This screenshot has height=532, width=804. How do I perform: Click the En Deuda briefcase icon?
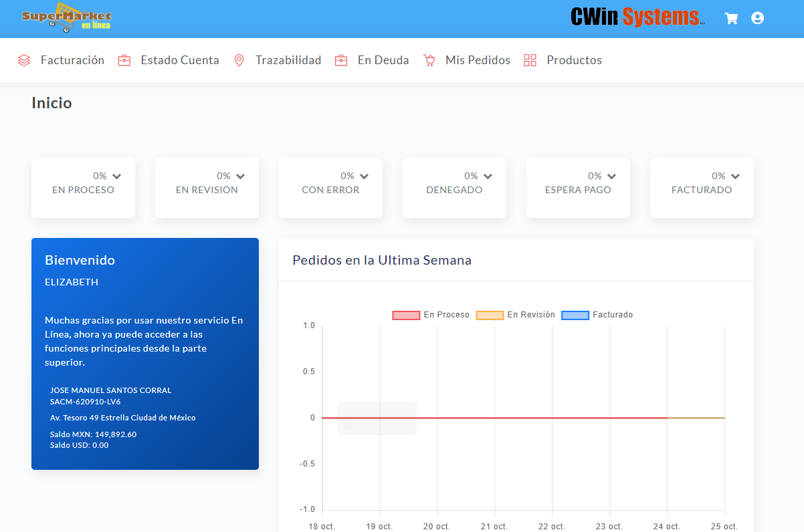(x=341, y=59)
